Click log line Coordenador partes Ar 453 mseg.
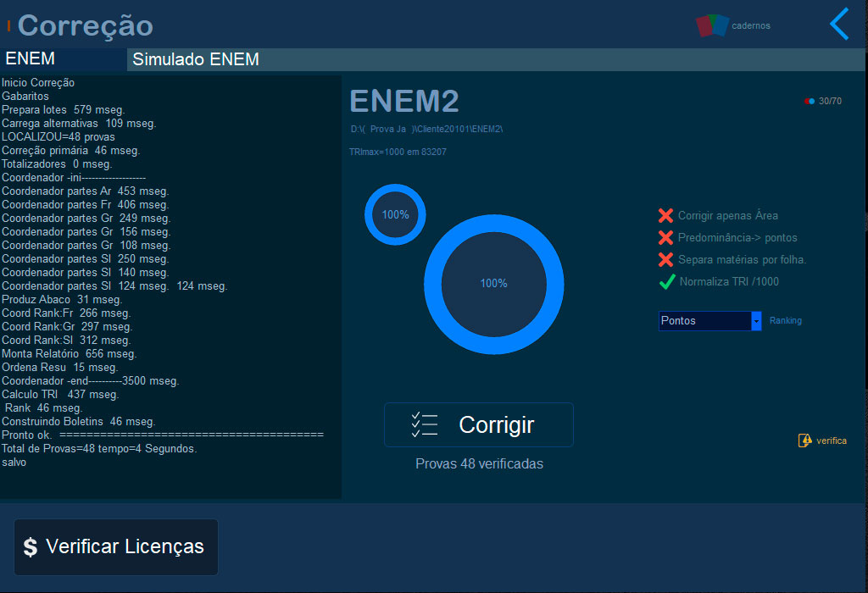The image size is (868, 593). 86,191
